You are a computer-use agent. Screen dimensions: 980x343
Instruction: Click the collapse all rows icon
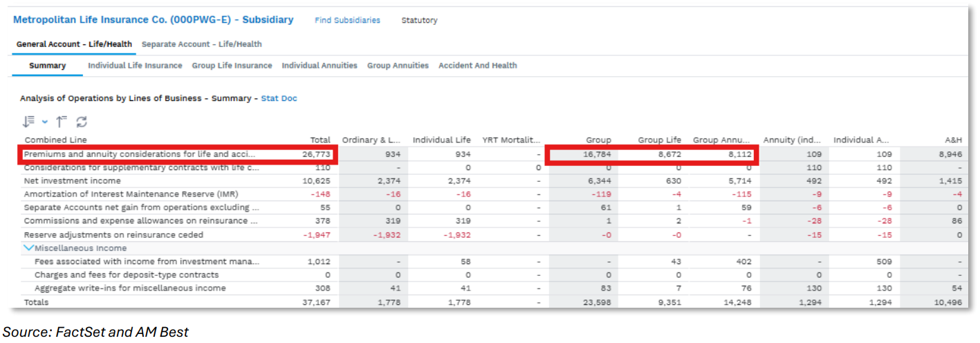click(x=62, y=122)
